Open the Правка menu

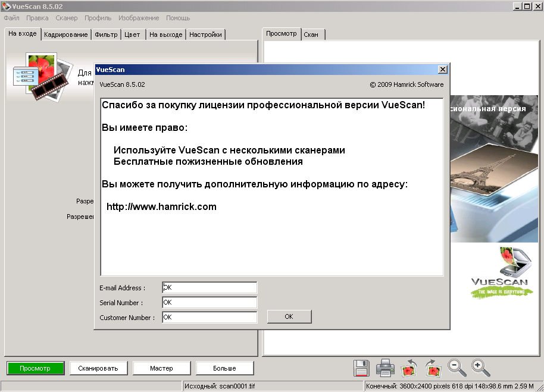tap(37, 18)
